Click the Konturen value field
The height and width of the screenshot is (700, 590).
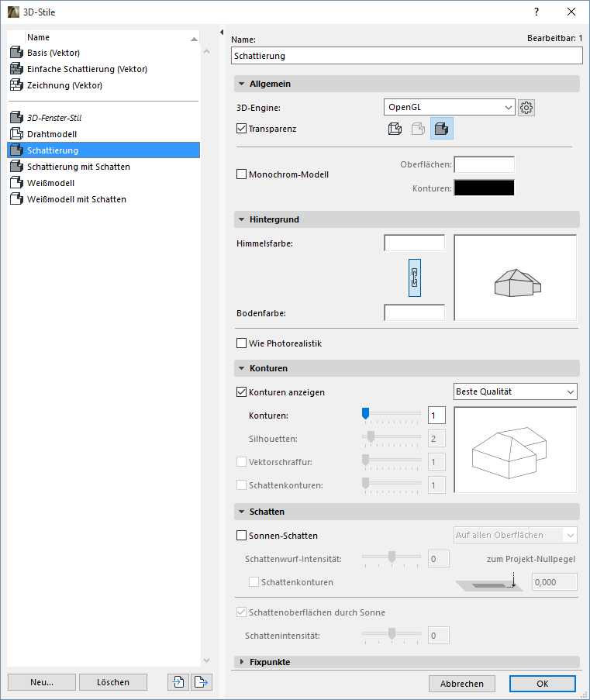436,416
